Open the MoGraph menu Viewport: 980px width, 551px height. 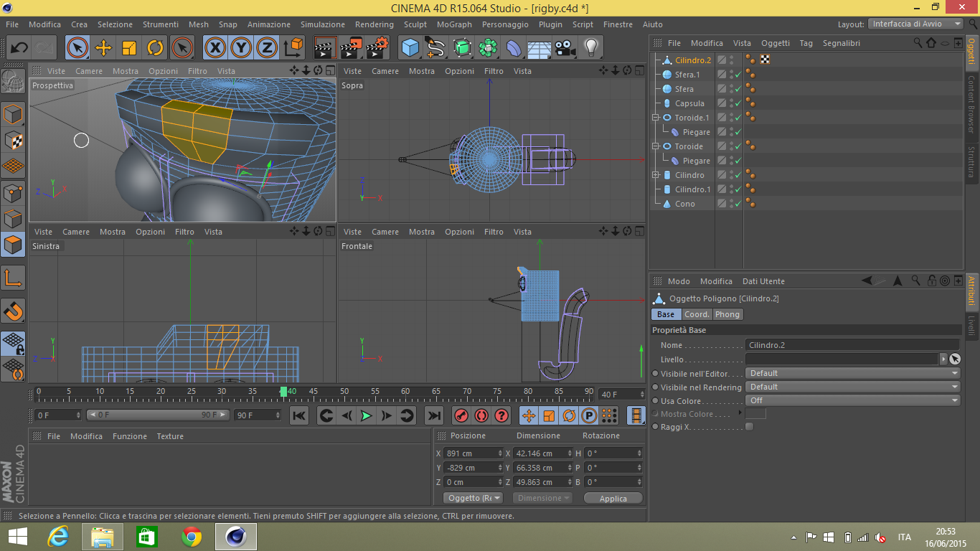(x=454, y=24)
